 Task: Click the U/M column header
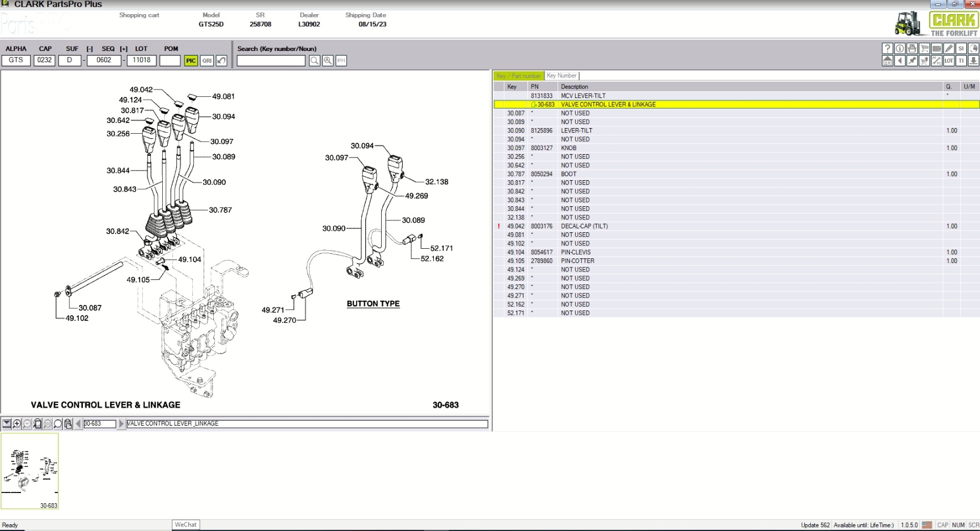click(969, 87)
